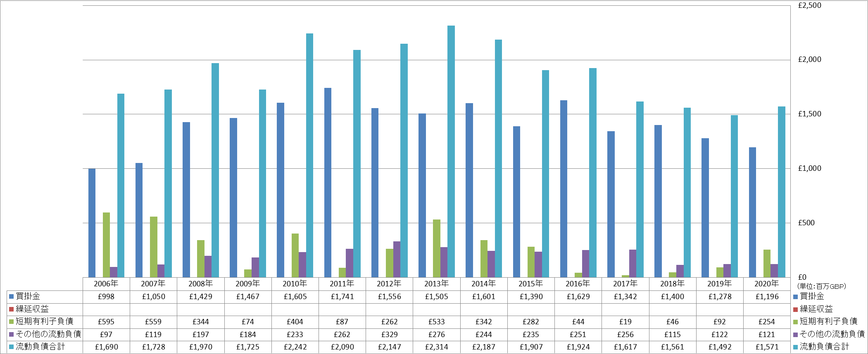Click the 2006年 column header
Screen dimensions: 868x354
click(x=106, y=284)
